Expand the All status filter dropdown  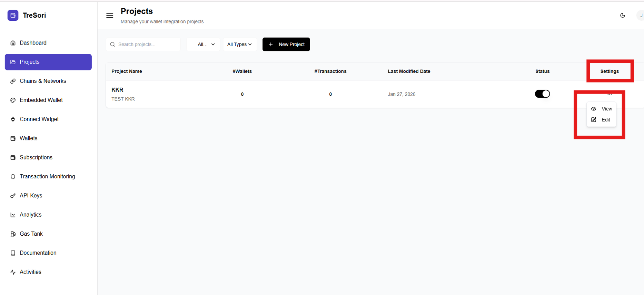pyautogui.click(x=203, y=45)
